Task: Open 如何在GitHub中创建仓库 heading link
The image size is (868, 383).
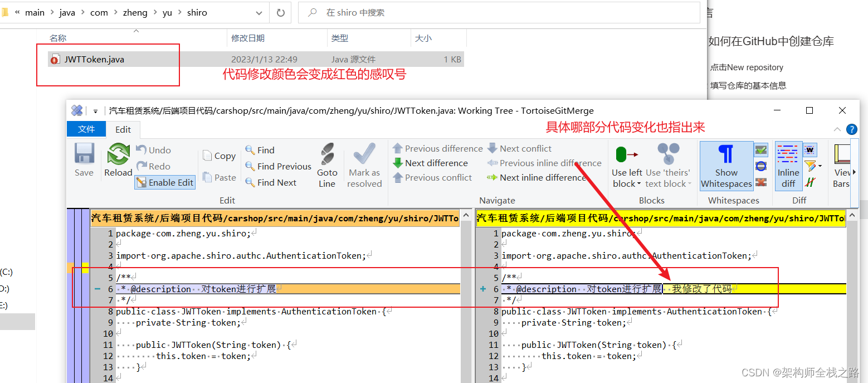Action: (771, 41)
